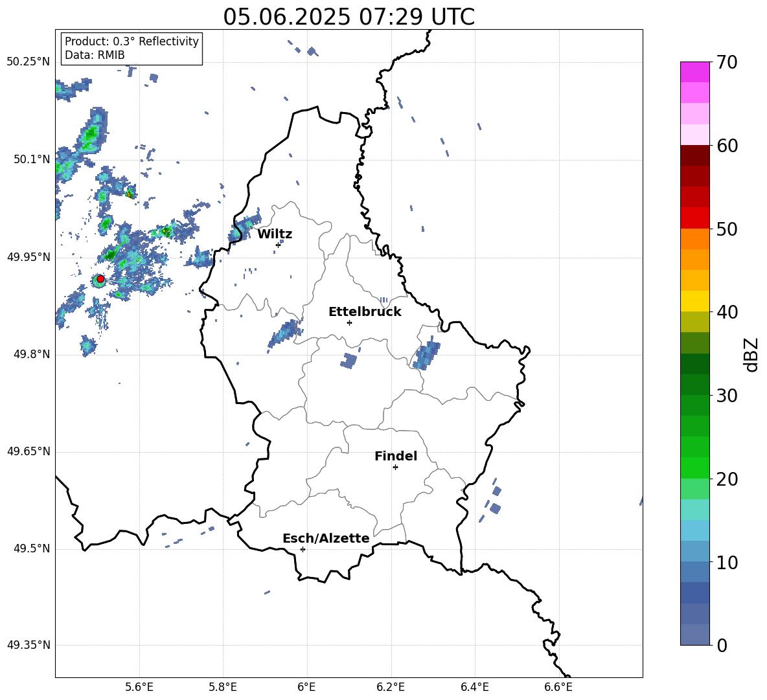Click the radar echo patch southwest of Ettelbruck
The width and height of the screenshot is (767, 700).
(x=284, y=333)
